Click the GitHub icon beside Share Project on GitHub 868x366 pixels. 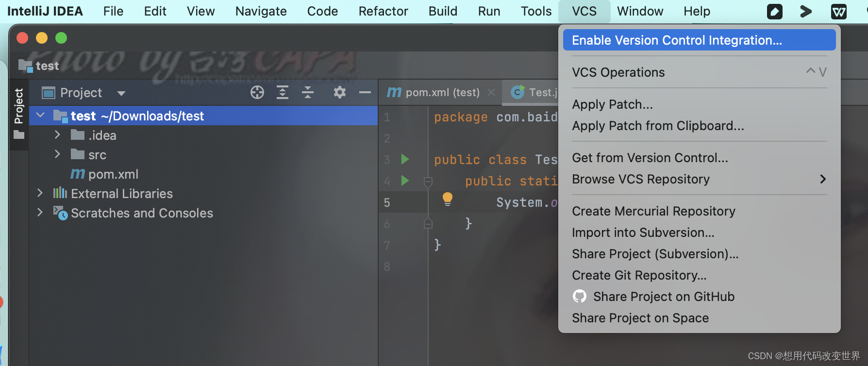click(x=580, y=296)
